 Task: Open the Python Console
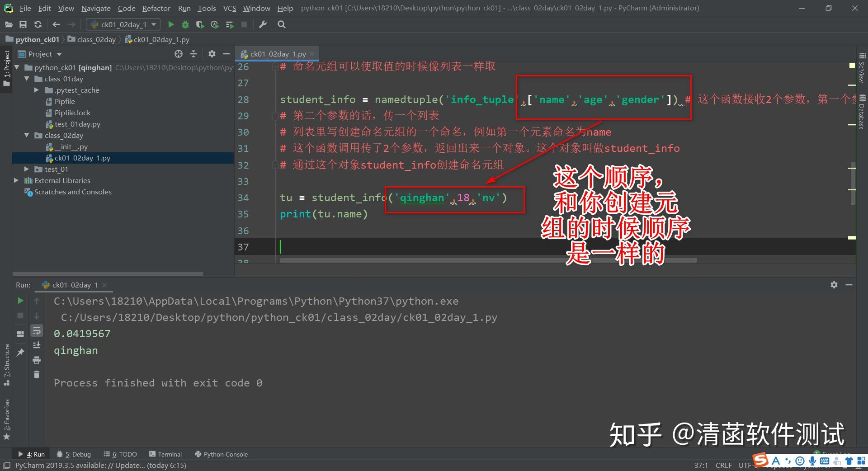click(x=225, y=454)
